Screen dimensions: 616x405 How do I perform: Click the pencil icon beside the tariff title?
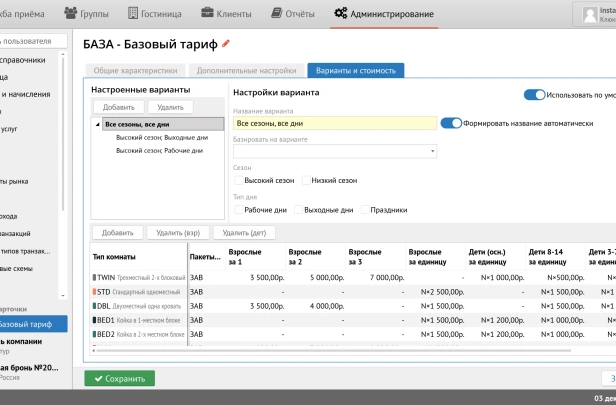coord(226,44)
